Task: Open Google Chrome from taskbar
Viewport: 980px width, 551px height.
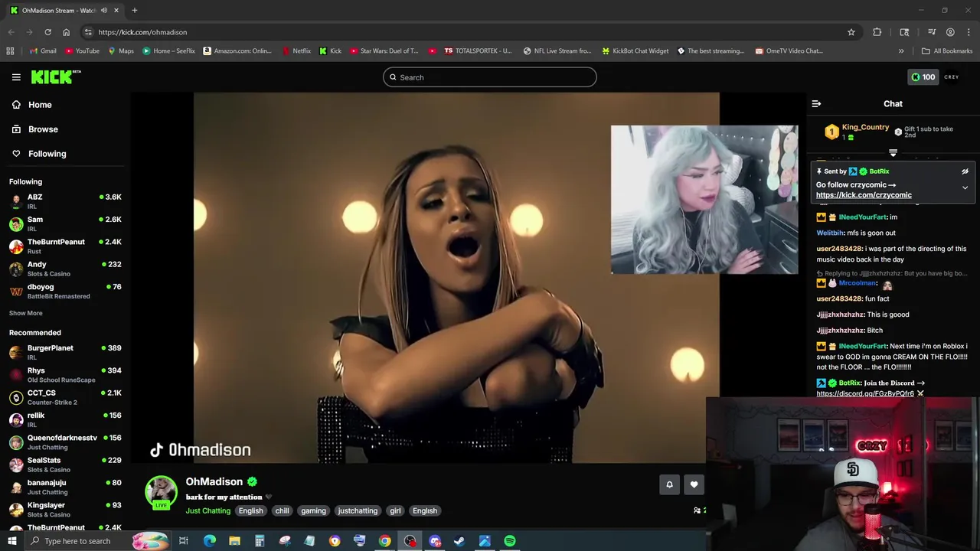Action: click(x=384, y=541)
